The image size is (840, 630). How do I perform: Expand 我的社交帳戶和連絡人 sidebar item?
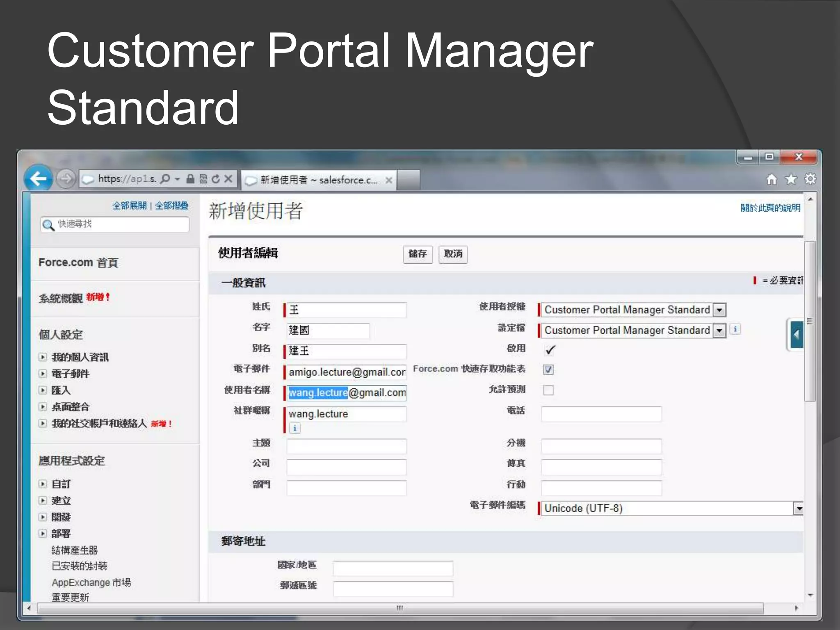[x=43, y=423]
